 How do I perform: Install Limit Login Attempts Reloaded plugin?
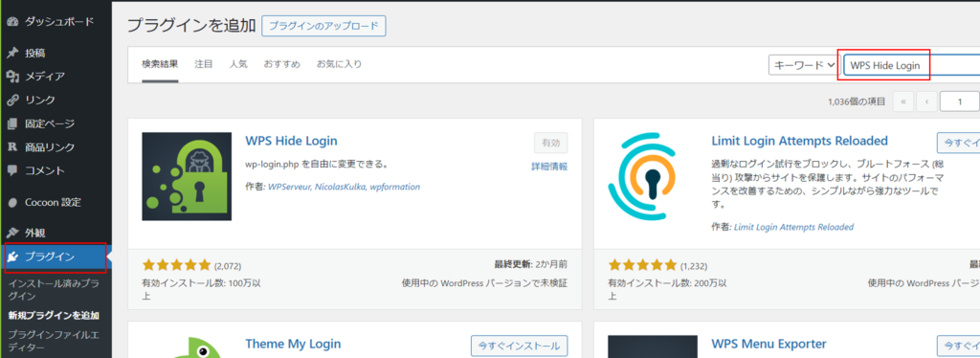click(x=959, y=143)
